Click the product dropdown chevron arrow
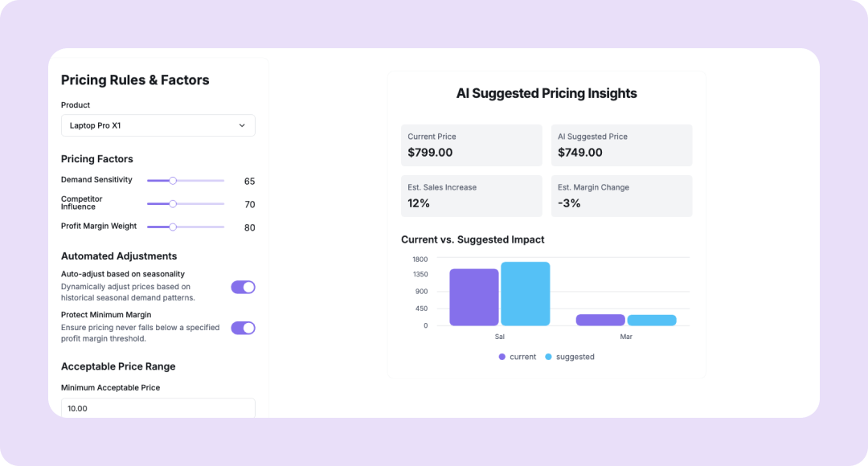The width and height of the screenshot is (868, 466). click(242, 125)
